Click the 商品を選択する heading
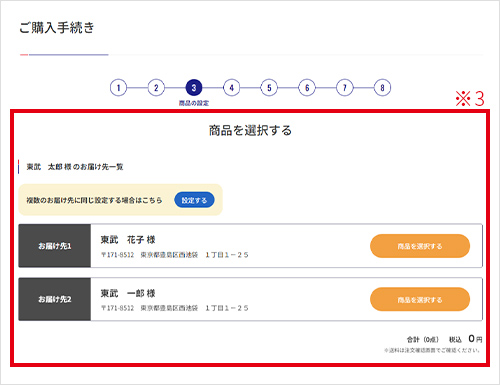 (250, 130)
